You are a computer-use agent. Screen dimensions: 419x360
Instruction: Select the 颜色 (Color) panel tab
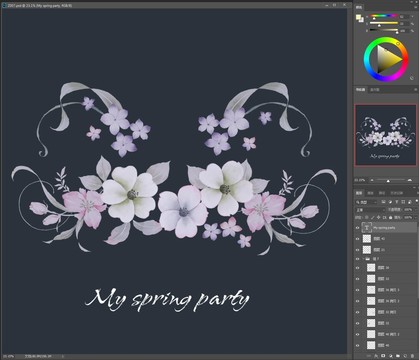[x=359, y=7]
